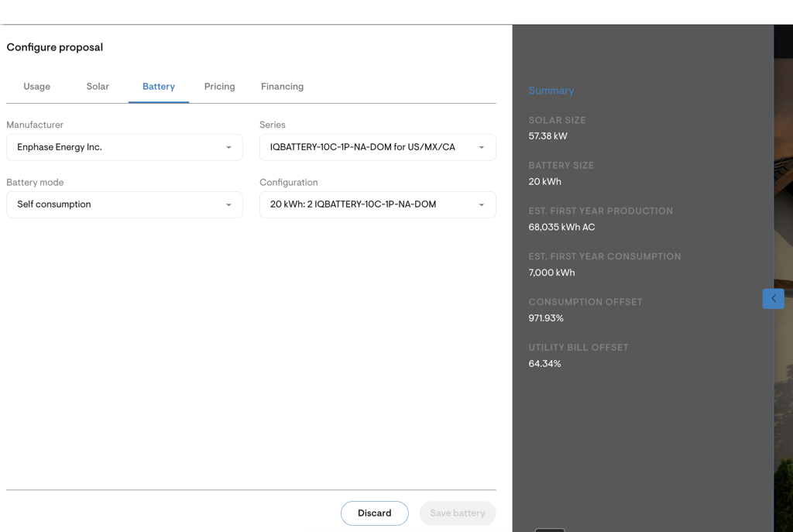
Task: Click the 7,000 kWh consumption value
Action: [551, 273]
